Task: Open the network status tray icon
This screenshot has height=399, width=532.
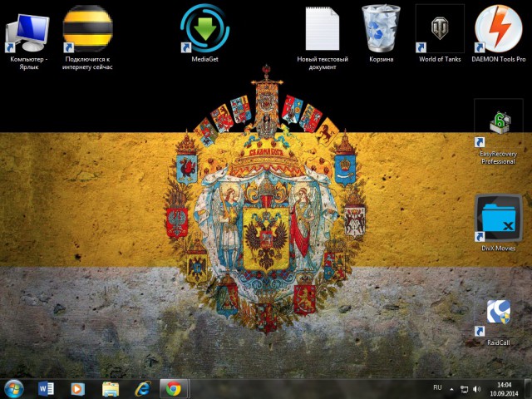Action: tap(464, 389)
